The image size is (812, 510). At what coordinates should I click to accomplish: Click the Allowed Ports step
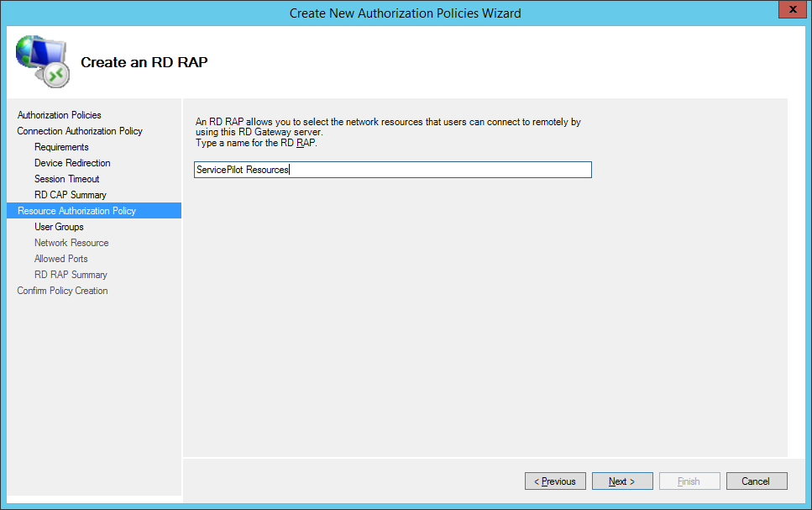pos(60,259)
